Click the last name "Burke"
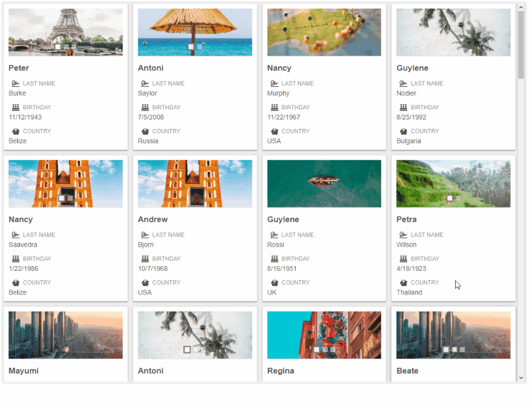Viewport: 532px width, 405px height. (x=17, y=93)
